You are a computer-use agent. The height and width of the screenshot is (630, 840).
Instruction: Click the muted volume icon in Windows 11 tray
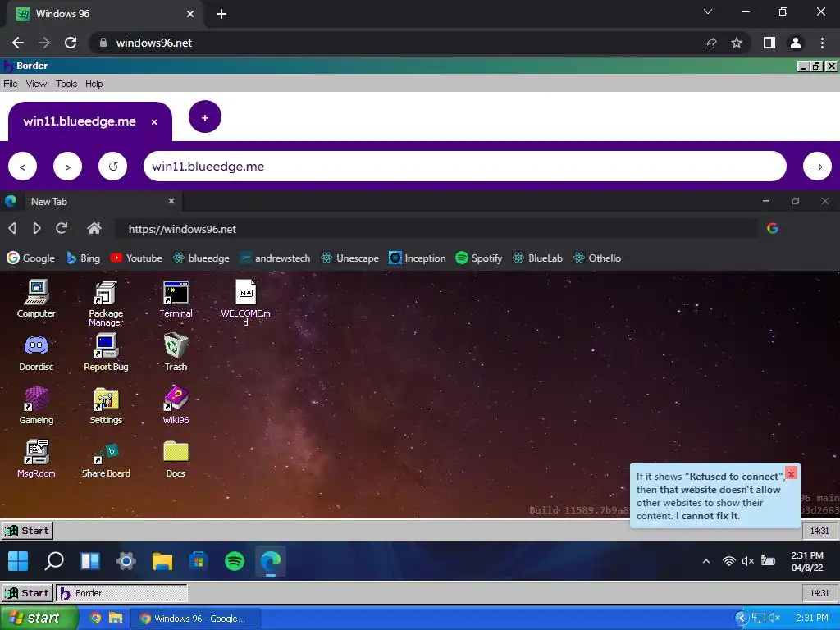pos(748,561)
